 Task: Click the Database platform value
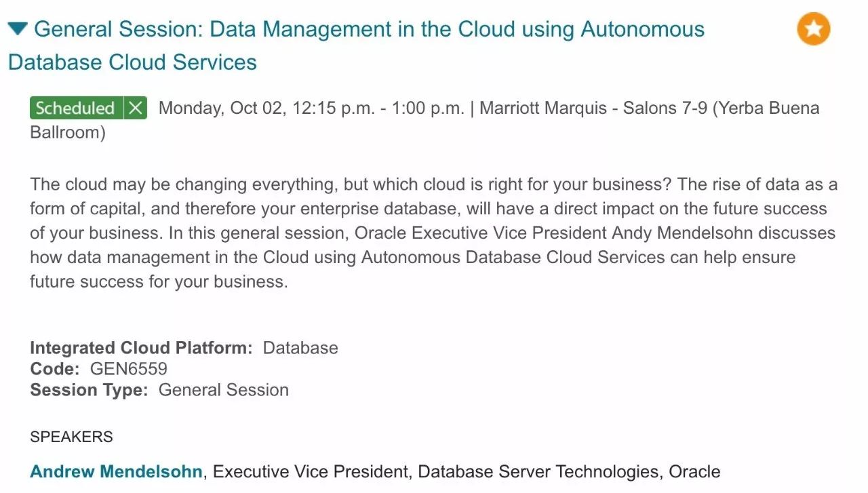300,348
